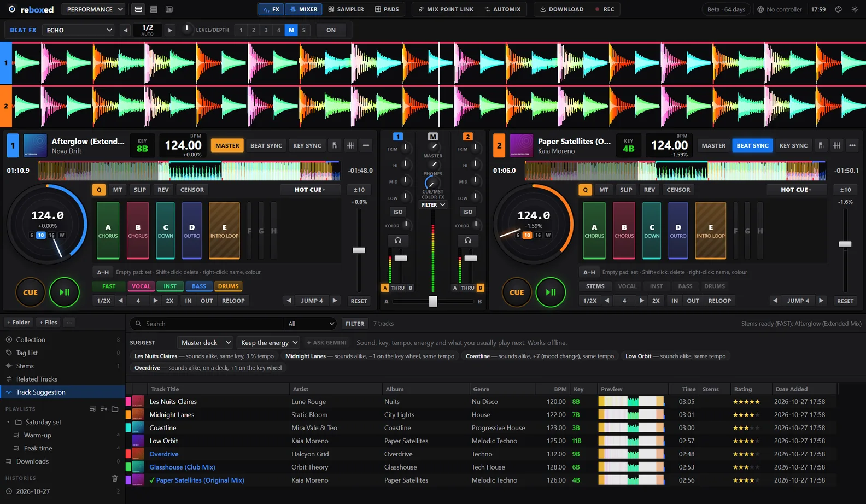Collapse the Saturday set playlist folder

coord(8,422)
